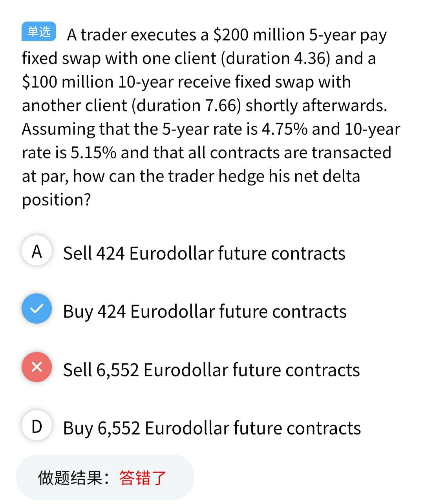
Task: Open the 做题结果 result pill
Action: pyautogui.click(x=105, y=477)
